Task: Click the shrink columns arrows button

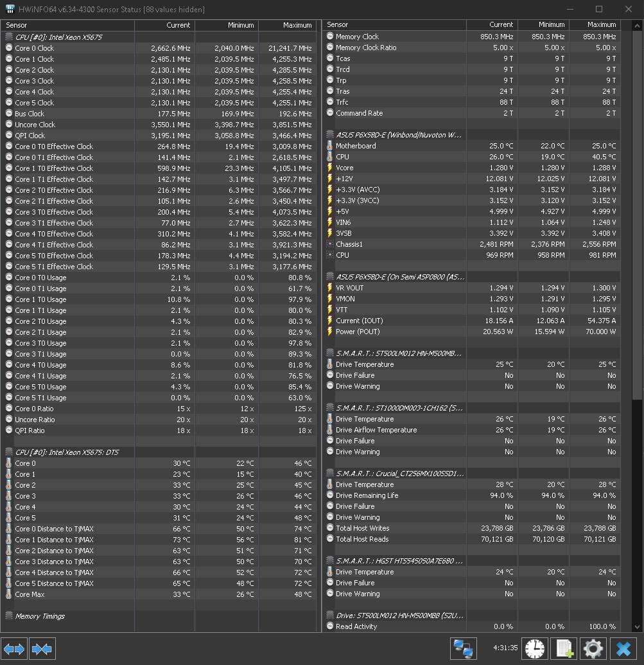Action: (42, 648)
